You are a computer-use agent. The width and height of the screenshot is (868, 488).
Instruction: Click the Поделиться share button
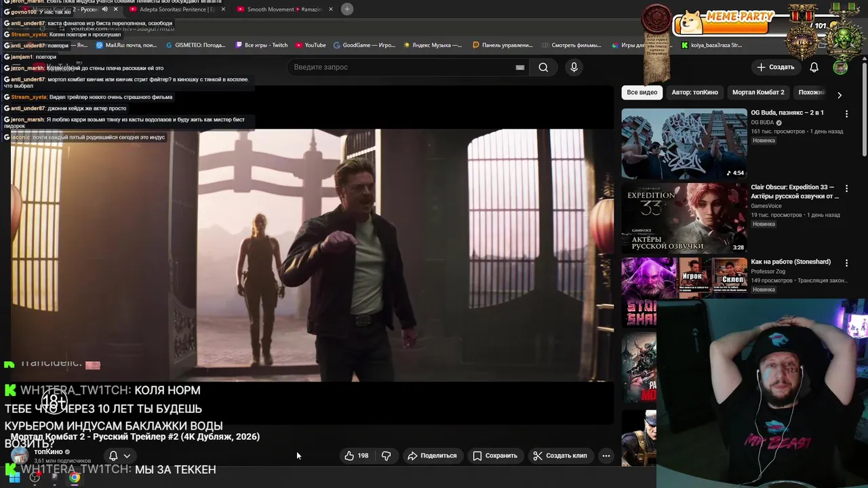click(x=432, y=455)
